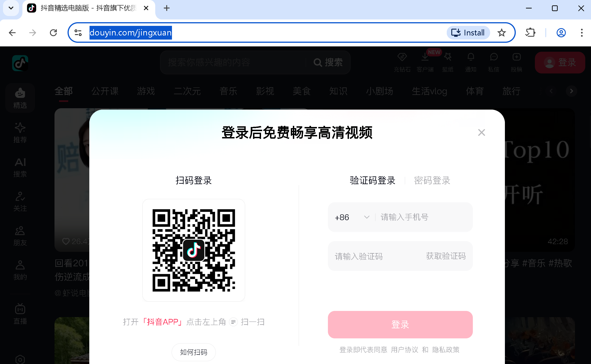
Task: Close the login dialog with the X
Action: point(481,132)
